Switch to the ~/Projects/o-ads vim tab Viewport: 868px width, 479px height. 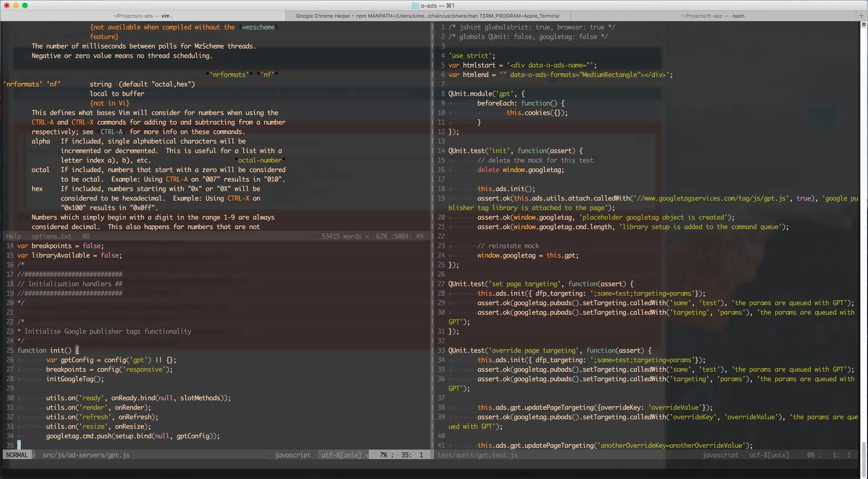tap(142, 16)
